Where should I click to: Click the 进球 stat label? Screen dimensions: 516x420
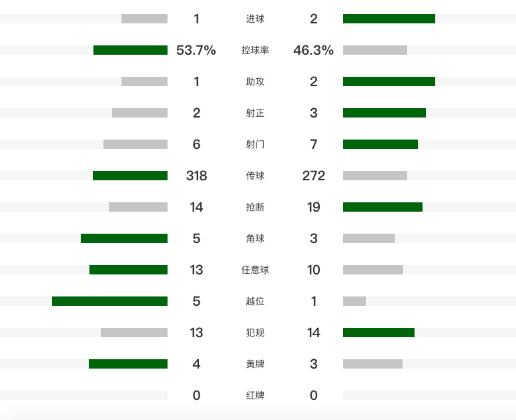click(255, 19)
